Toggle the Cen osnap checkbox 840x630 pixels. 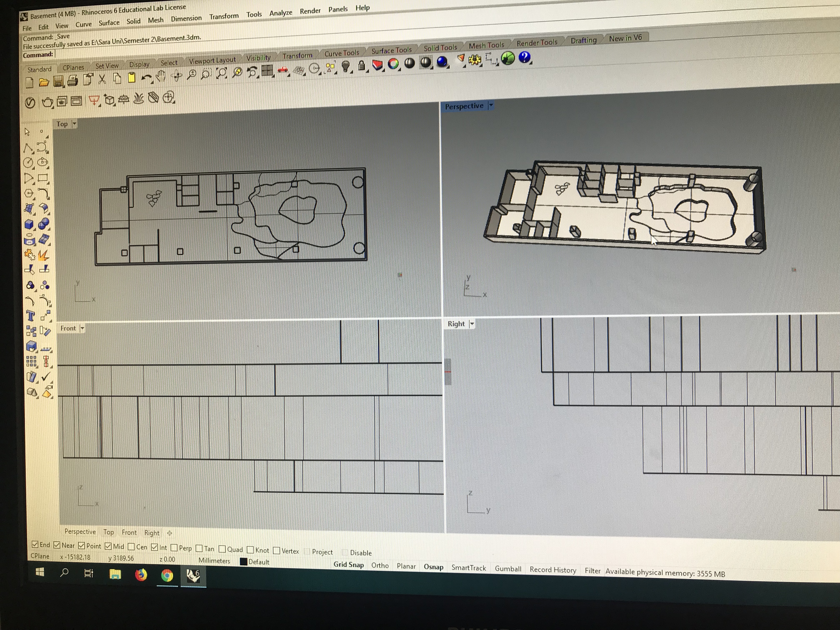[132, 546]
